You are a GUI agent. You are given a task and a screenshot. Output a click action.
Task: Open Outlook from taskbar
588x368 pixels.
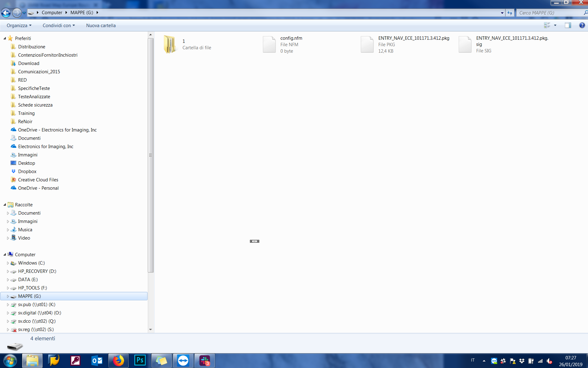point(97,360)
